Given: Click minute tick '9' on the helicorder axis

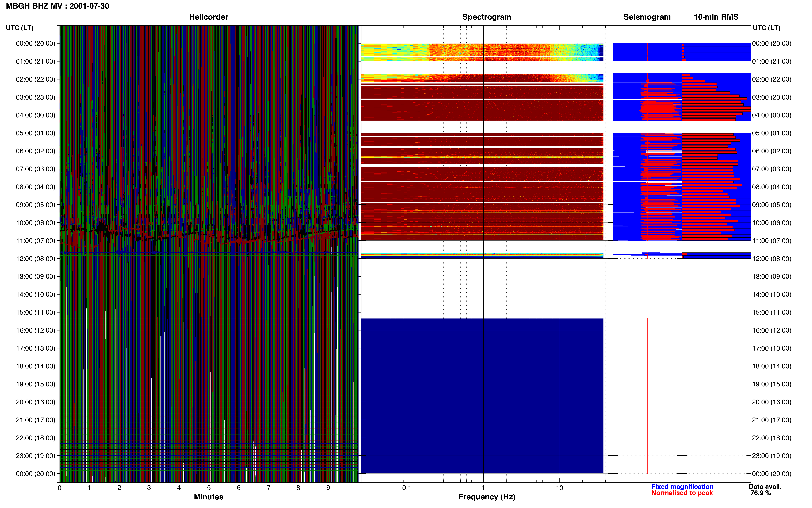Looking at the screenshot, I should point(328,487).
